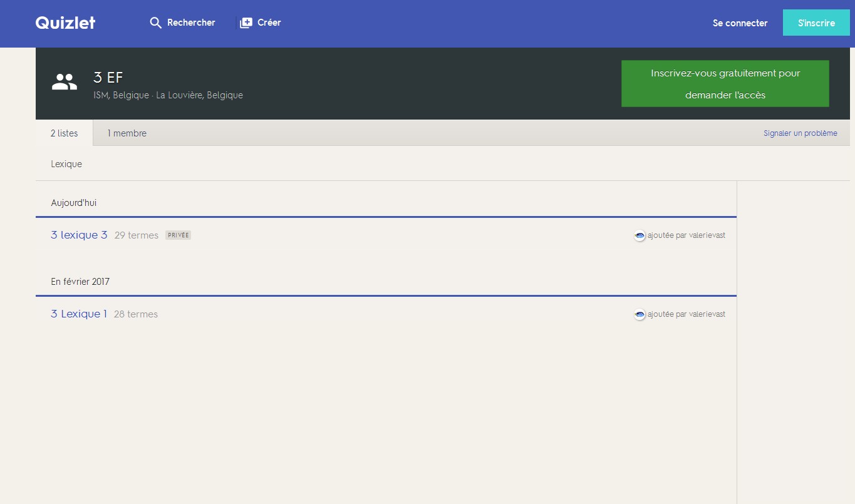Image resolution: width=855 pixels, height=504 pixels.
Task: Click the PRIVÉE badge on 3 lexique 3
Action: click(x=178, y=235)
